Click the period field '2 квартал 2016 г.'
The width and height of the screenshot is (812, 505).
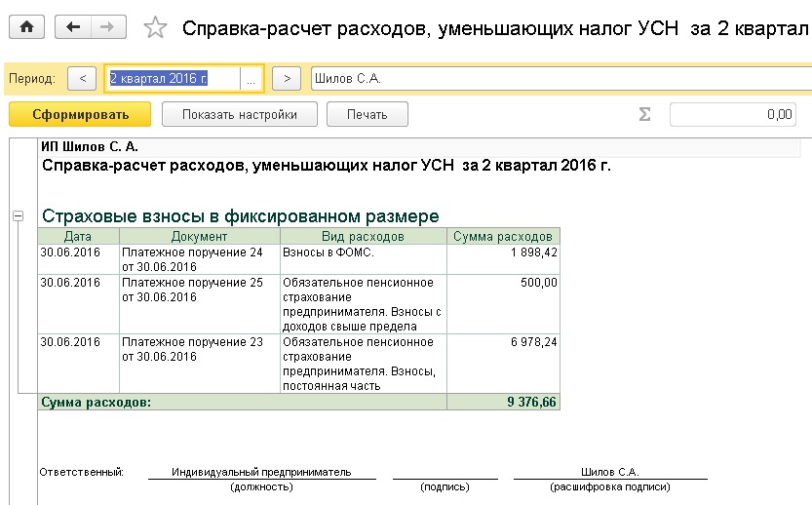click(x=173, y=79)
